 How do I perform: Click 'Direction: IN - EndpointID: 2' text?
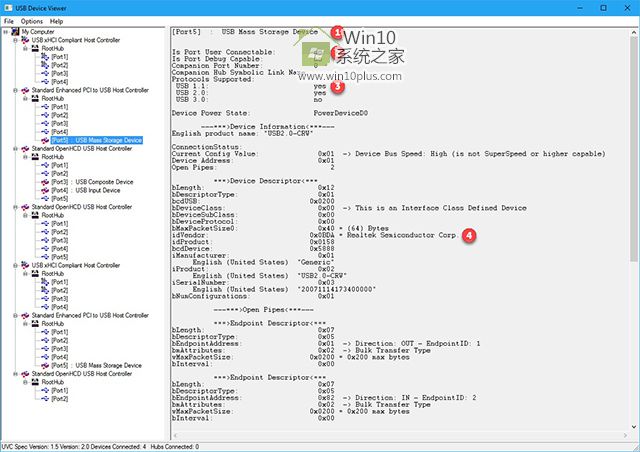click(416, 398)
